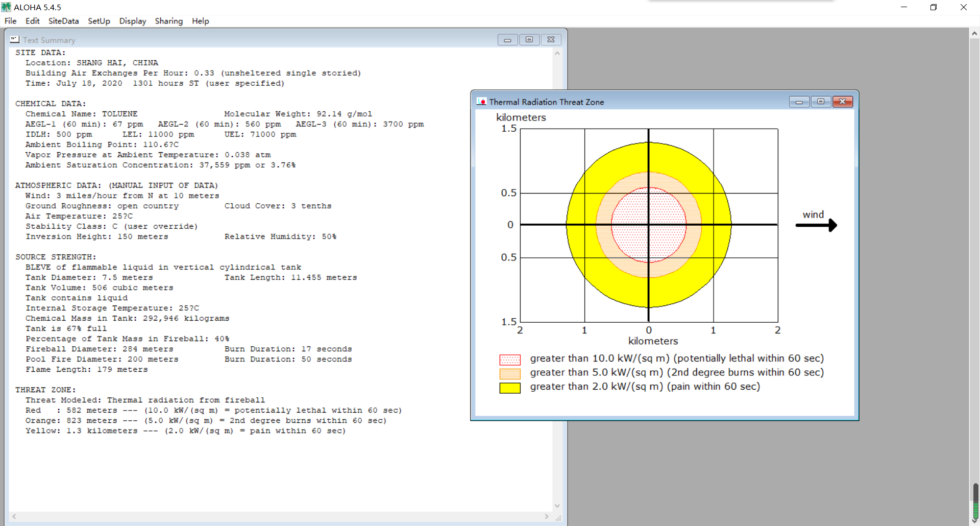
Task: Click the 'Location: SHANG HAI, CHINA' line
Action: [x=92, y=63]
